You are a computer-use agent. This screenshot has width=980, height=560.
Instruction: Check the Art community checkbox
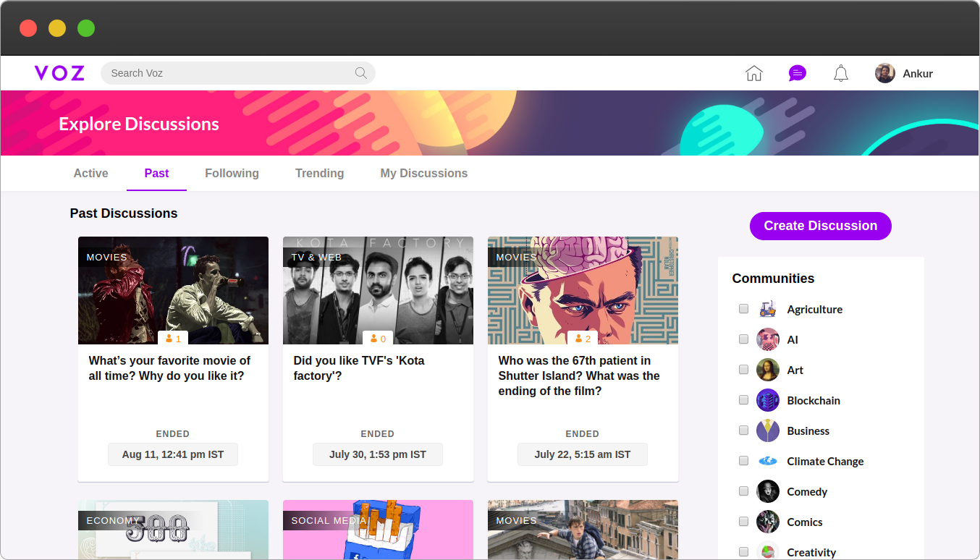(x=743, y=370)
